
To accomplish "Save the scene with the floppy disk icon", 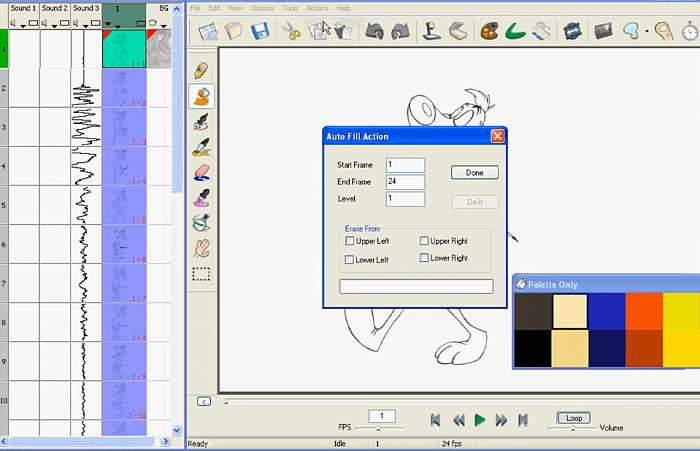I will click(x=260, y=31).
